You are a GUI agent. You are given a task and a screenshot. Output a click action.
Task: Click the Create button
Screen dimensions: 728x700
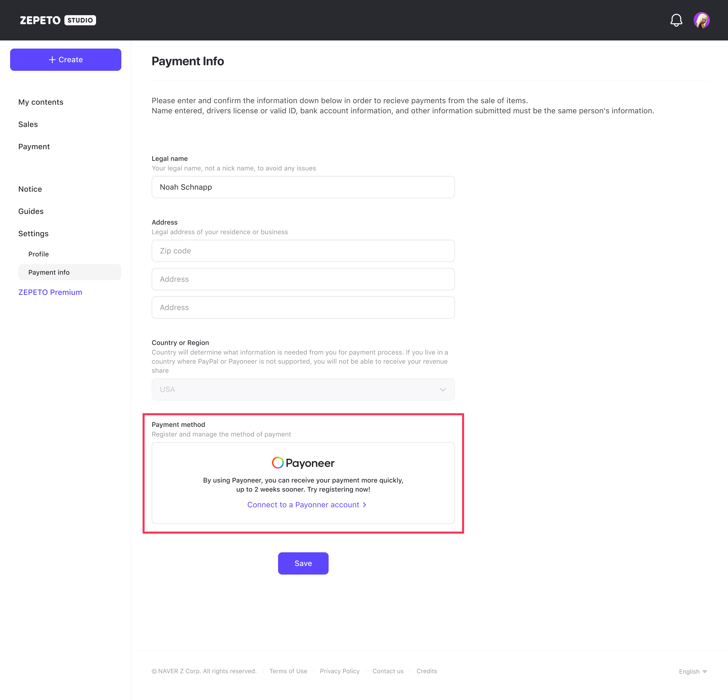point(66,60)
